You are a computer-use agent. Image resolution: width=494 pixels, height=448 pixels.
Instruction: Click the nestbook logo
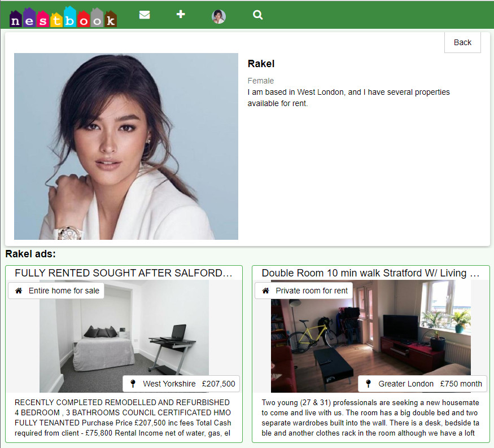pyautogui.click(x=63, y=17)
